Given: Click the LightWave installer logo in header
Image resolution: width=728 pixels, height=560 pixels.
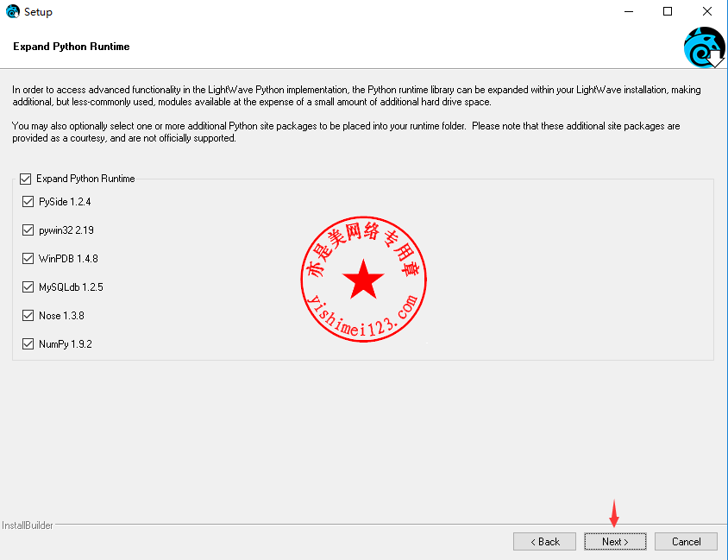Looking at the screenshot, I should tap(704, 47).
